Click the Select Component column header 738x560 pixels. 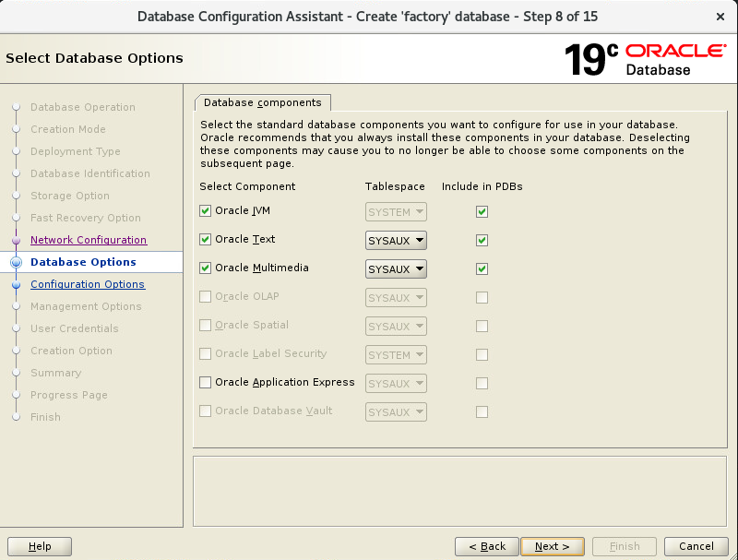pyautogui.click(x=247, y=186)
